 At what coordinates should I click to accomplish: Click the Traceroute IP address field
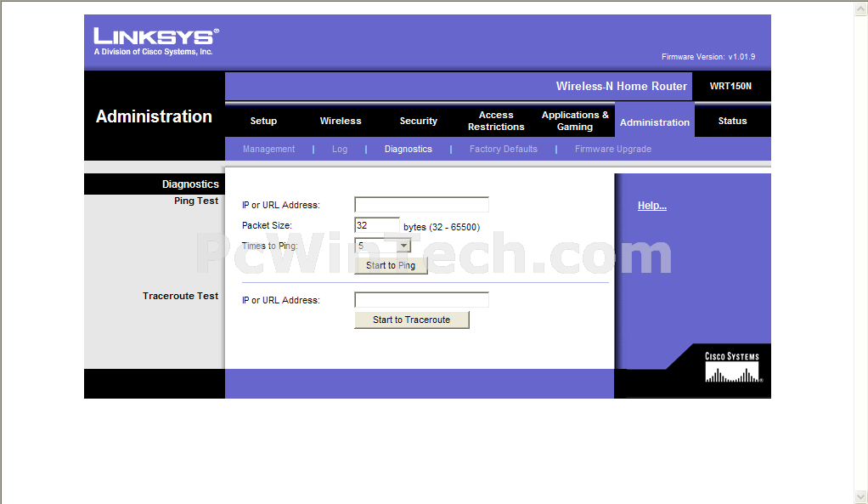(x=421, y=300)
